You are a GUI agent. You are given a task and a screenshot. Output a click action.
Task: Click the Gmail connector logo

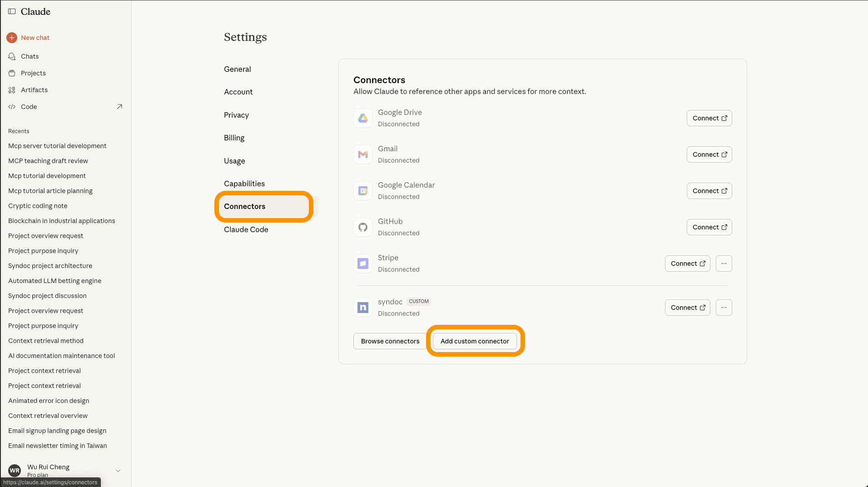(x=362, y=154)
